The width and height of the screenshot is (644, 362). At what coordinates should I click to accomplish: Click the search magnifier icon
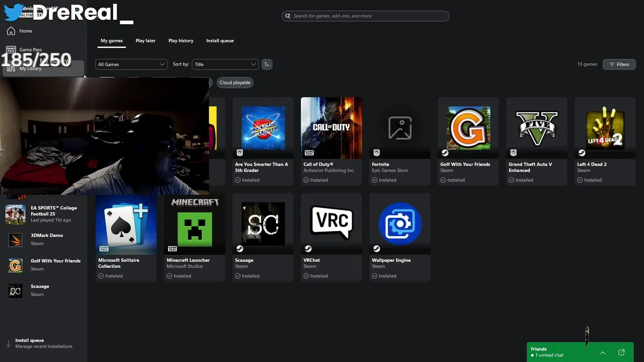tap(288, 16)
